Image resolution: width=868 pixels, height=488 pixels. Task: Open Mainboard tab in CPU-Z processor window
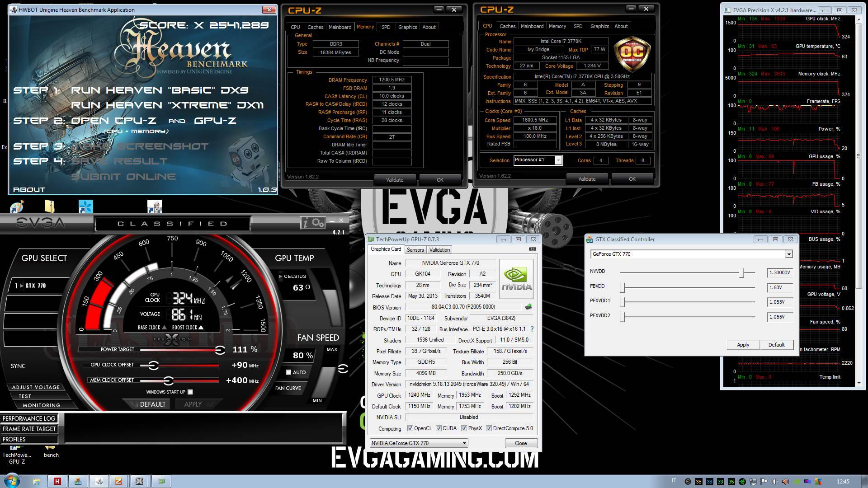coord(532,26)
